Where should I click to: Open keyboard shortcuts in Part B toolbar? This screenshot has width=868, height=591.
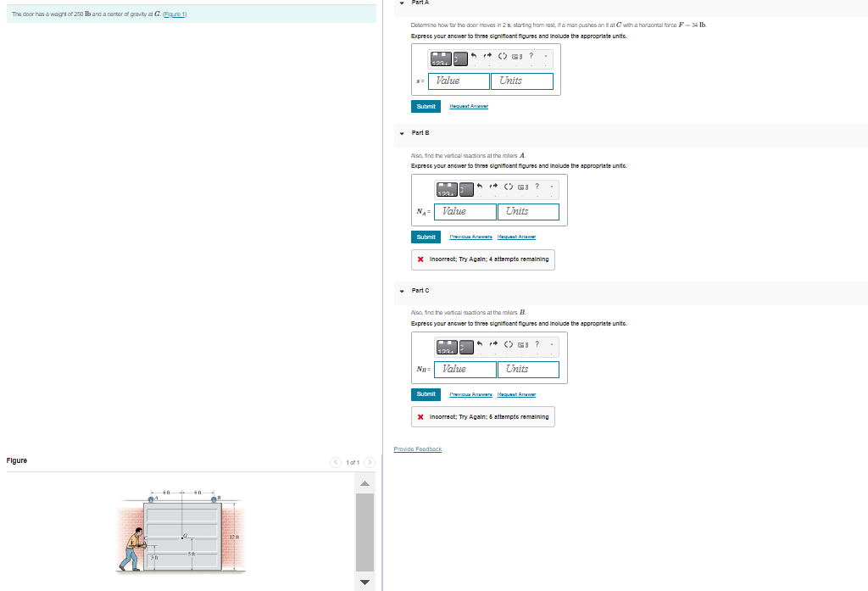(x=523, y=187)
